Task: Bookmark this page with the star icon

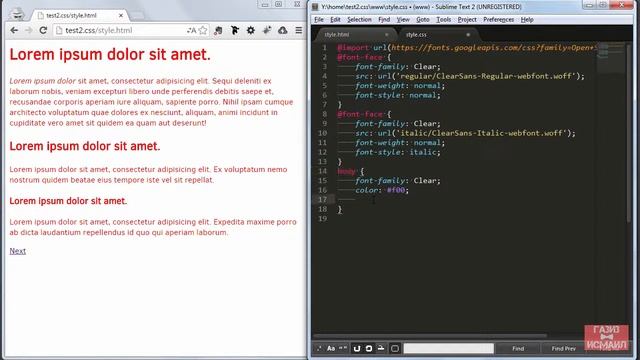Action: click(203, 30)
